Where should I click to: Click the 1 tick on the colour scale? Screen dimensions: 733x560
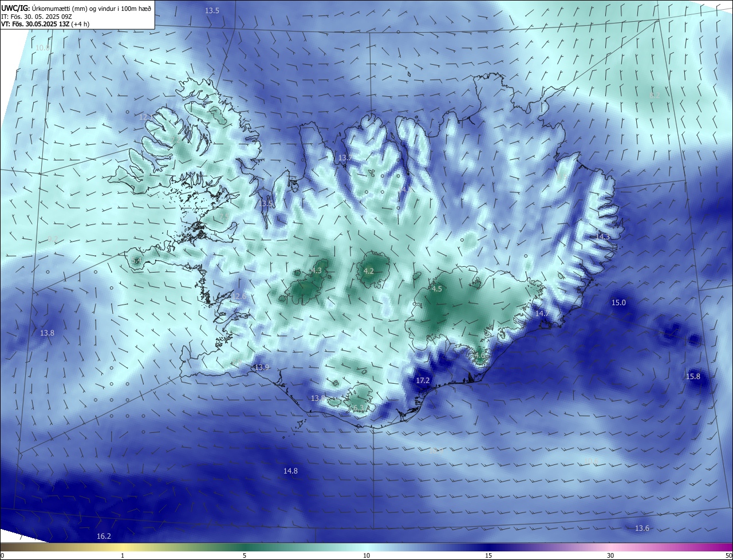[123, 555]
